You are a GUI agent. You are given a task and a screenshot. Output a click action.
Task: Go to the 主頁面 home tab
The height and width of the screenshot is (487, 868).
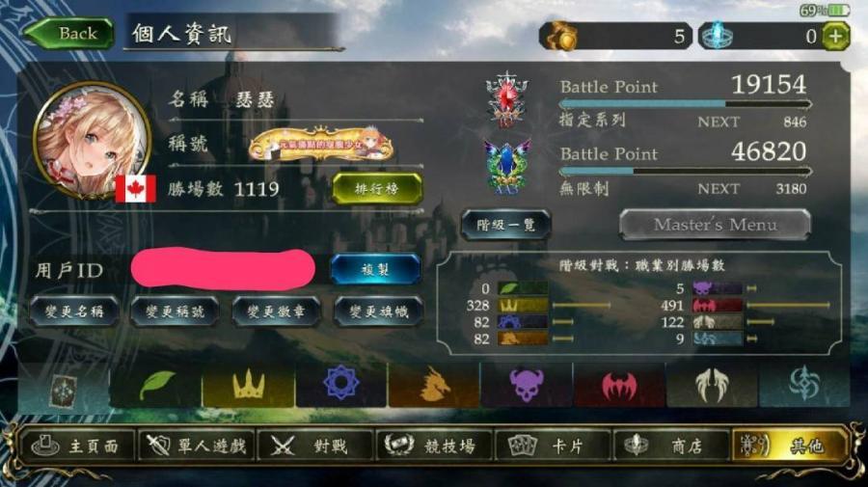click(x=77, y=445)
